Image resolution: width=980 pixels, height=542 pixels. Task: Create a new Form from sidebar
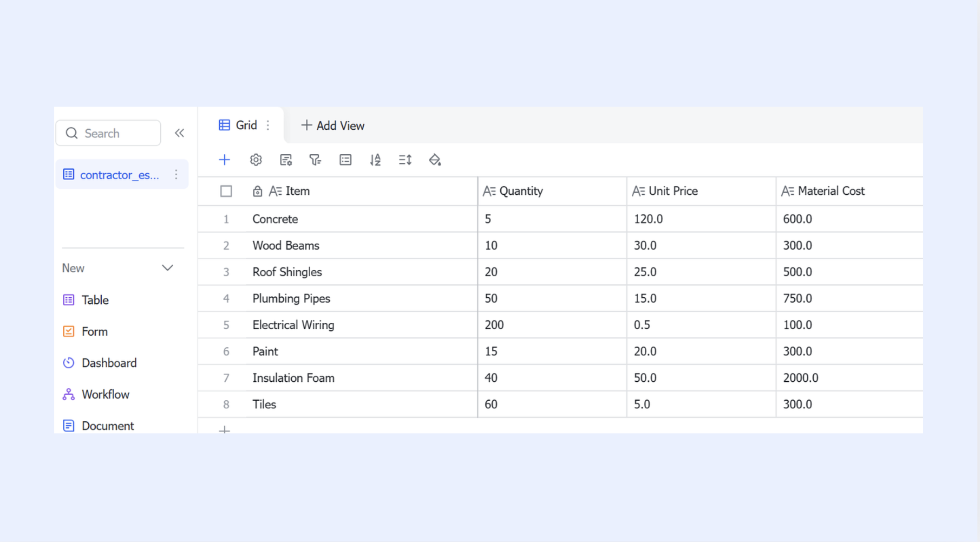point(85,331)
